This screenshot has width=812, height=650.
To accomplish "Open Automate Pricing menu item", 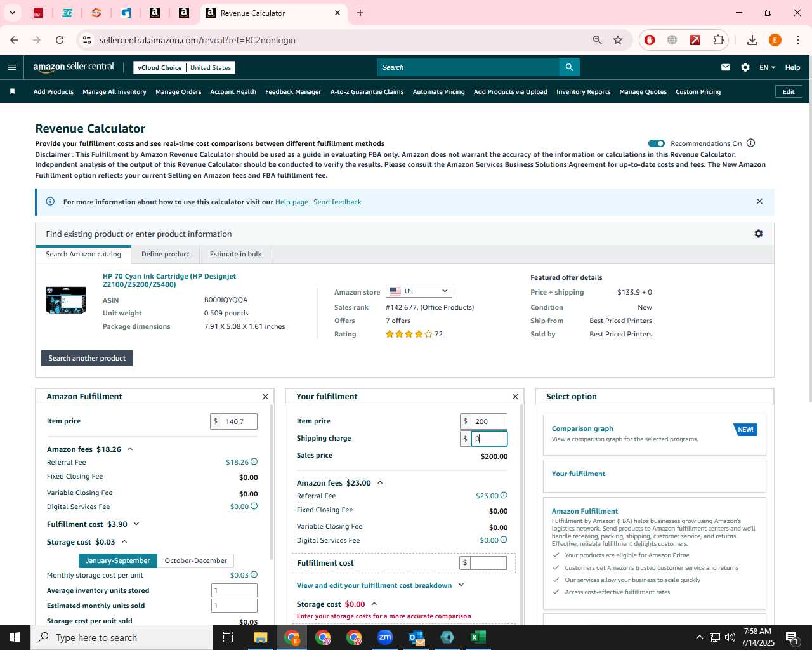I will [438, 91].
